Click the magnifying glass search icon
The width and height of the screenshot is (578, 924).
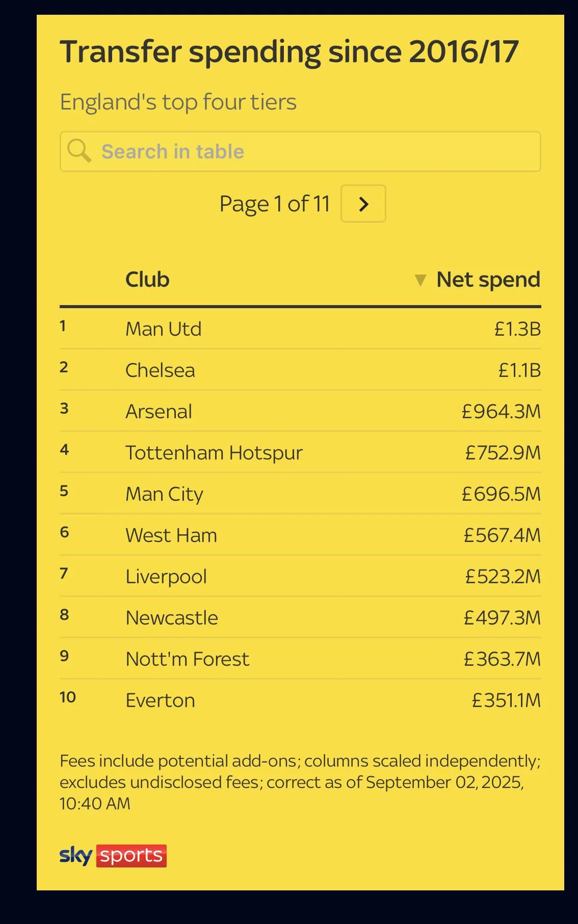pos(79,151)
